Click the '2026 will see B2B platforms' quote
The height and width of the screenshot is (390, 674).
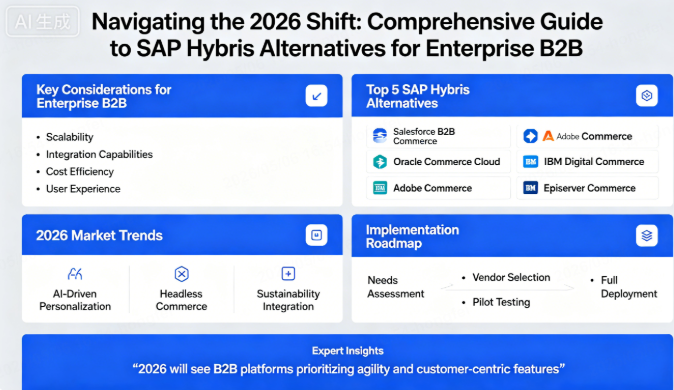(348, 369)
